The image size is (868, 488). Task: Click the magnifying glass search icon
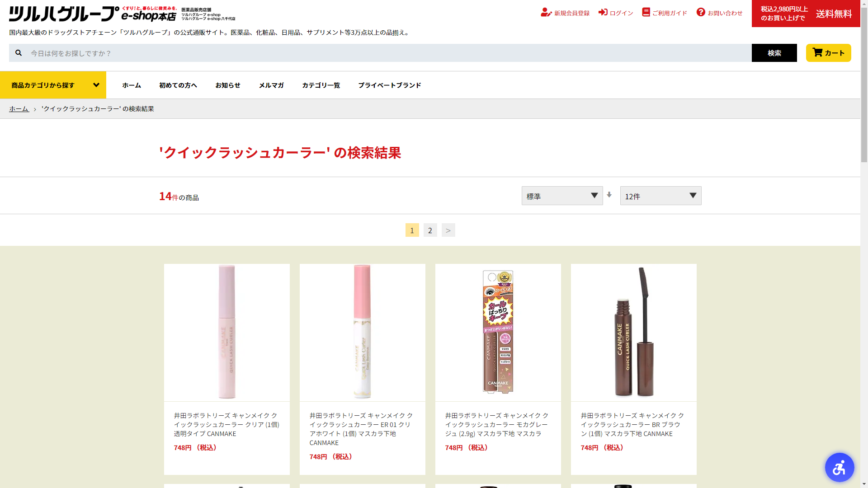19,53
